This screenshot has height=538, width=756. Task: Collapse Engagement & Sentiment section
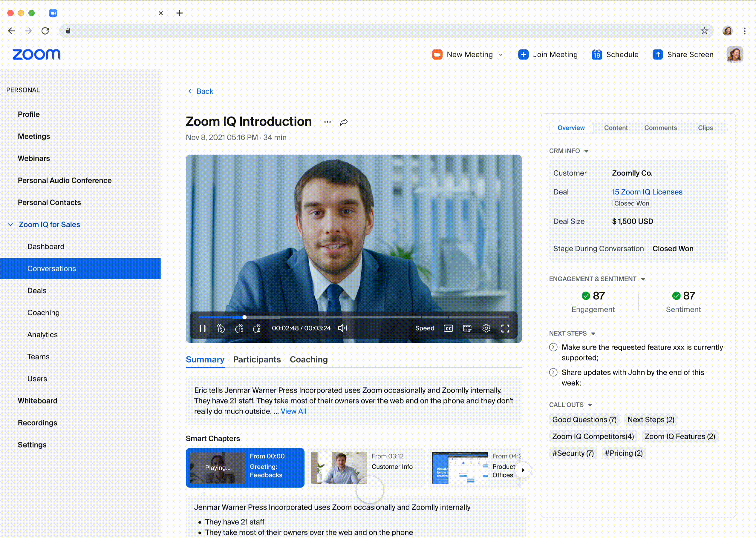(x=643, y=279)
